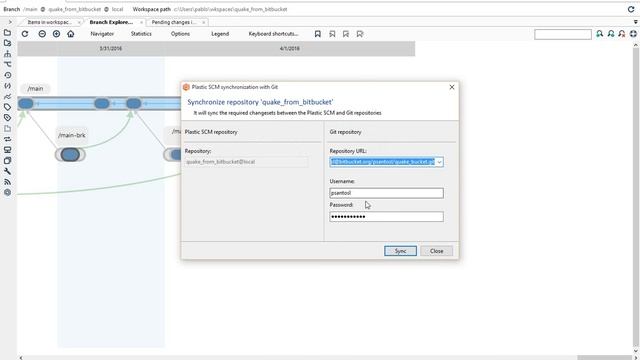Open Keyboard shortcuts dialog
Screen dimensions: 640x360
273,34
